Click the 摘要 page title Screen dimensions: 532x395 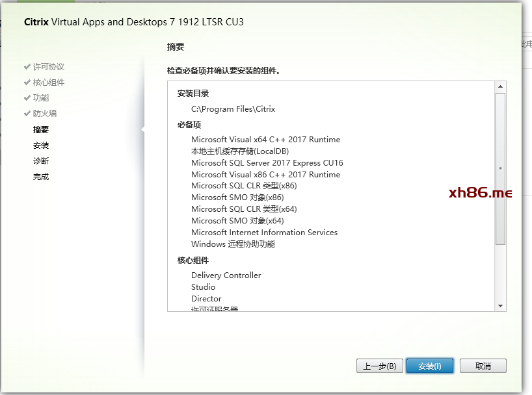pos(176,47)
